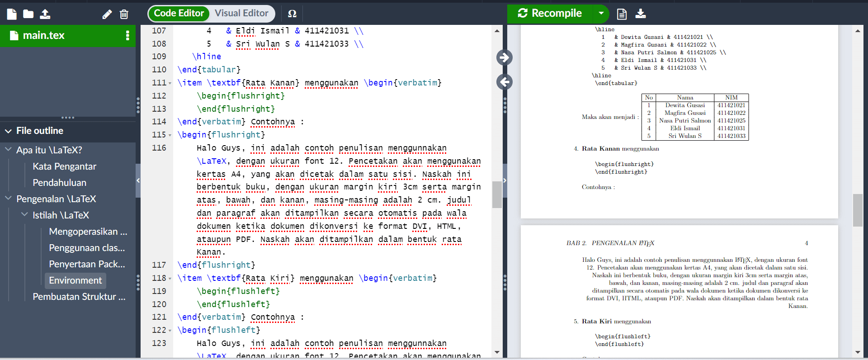This screenshot has height=360, width=868.
Task: Insert a symbol with the Omega button
Action: 292,14
